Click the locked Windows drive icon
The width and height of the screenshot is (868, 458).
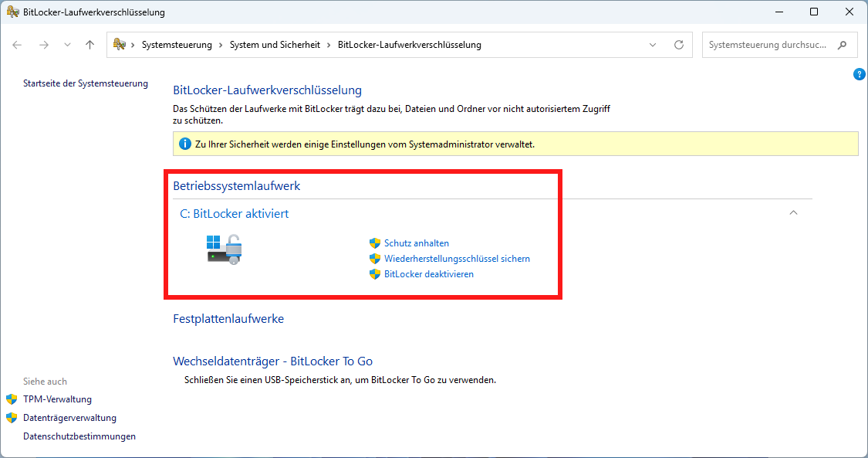[x=225, y=249]
